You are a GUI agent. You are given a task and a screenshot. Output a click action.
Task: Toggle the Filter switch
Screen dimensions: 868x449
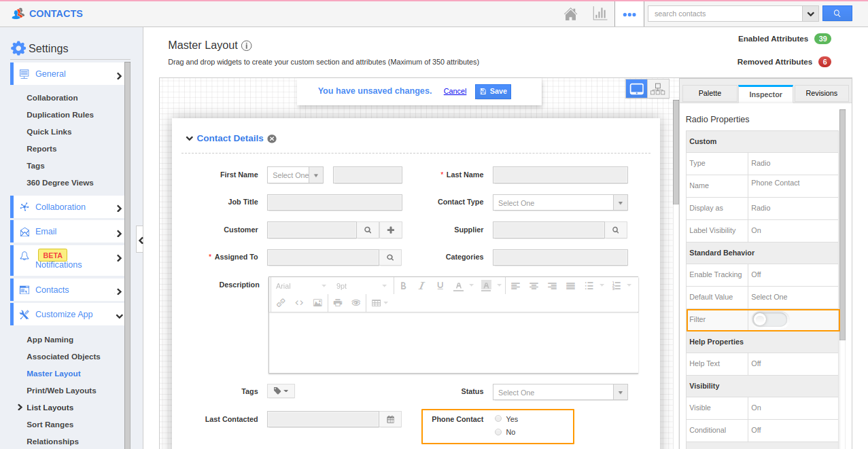tap(769, 319)
